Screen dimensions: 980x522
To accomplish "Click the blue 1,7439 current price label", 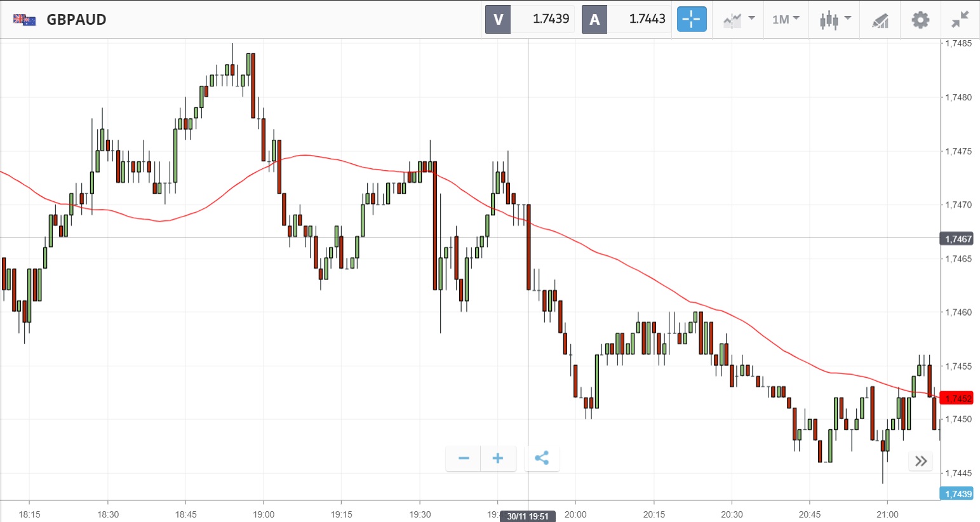I will pyautogui.click(x=957, y=494).
